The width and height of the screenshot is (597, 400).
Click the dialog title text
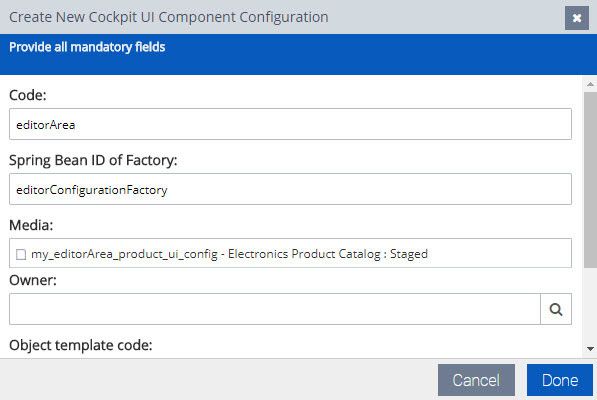click(169, 17)
